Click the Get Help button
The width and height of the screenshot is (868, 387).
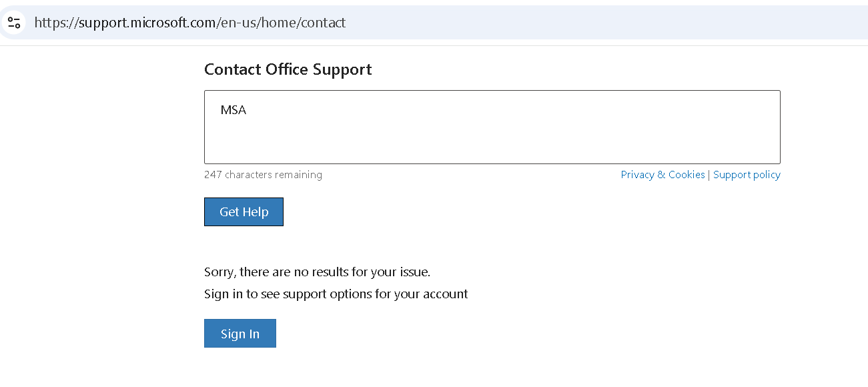click(244, 212)
